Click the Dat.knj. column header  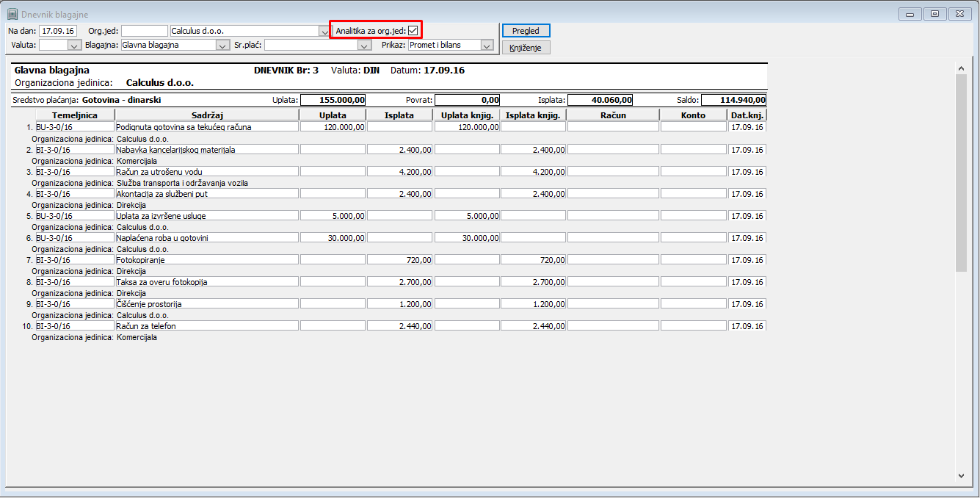pos(747,115)
